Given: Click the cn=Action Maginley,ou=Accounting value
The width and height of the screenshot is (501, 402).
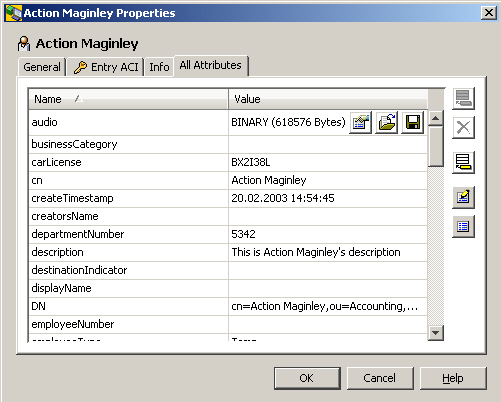Looking at the screenshot, I should coord(328,306).
